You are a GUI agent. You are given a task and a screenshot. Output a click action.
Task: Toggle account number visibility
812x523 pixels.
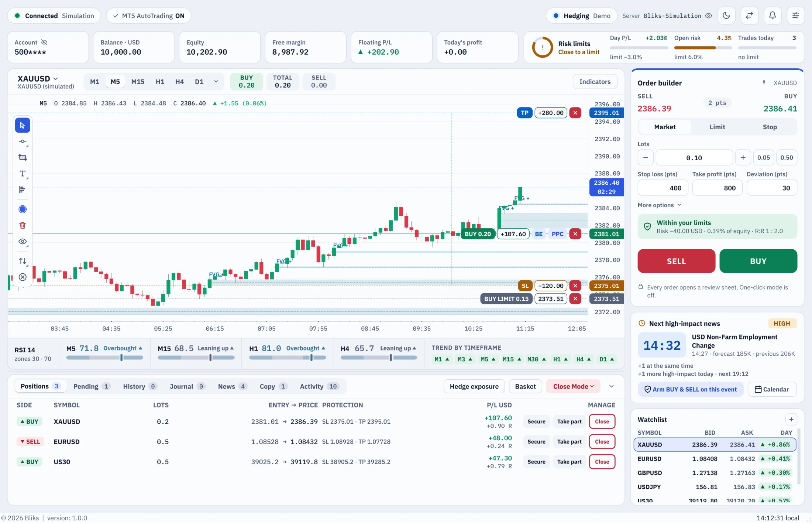(x=44, y=42)
